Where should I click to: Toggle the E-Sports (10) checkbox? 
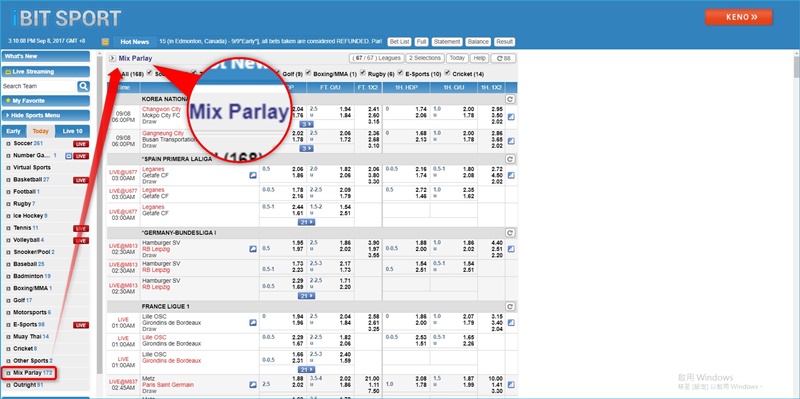[401, 73]
